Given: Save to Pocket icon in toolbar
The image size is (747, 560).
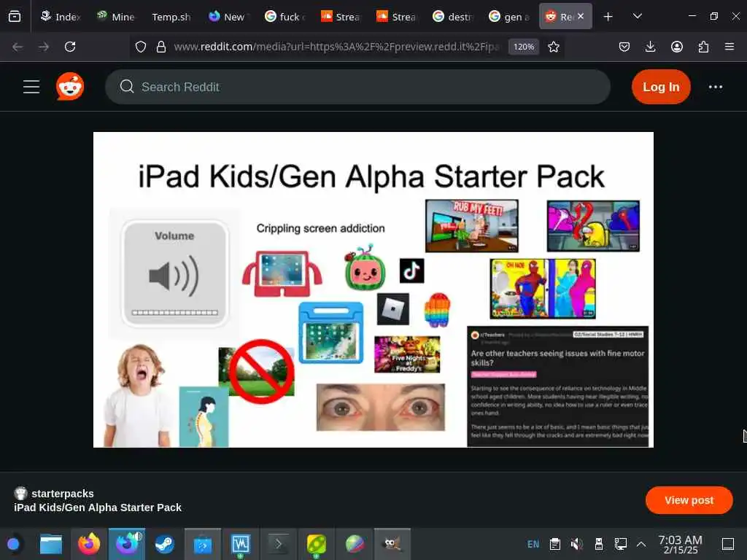Looking at the screenshot, I should tap(624, 47).
